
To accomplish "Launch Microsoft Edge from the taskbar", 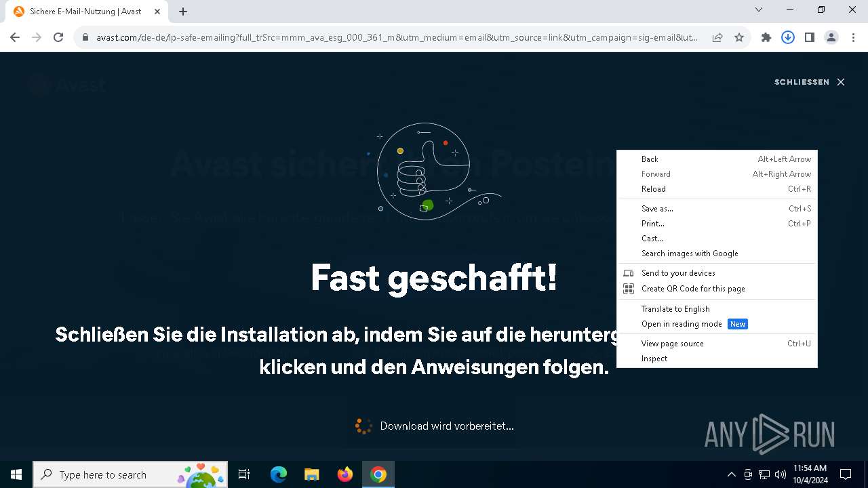I will (279, 474).
